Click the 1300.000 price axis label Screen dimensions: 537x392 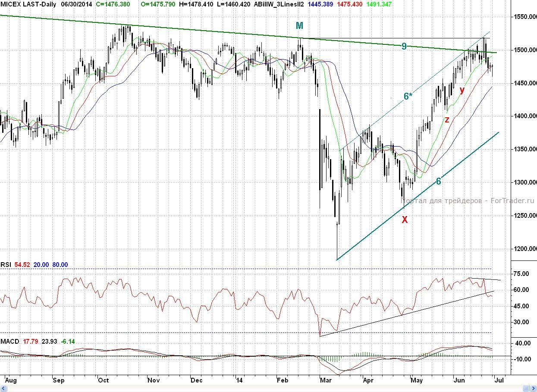pos(525,182)
